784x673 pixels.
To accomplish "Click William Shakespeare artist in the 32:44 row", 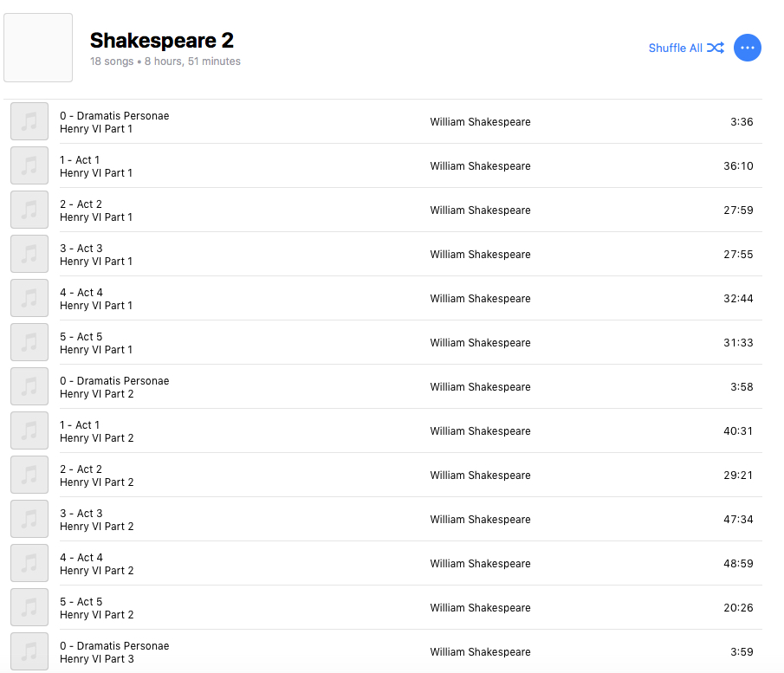I will coord(480,299).
